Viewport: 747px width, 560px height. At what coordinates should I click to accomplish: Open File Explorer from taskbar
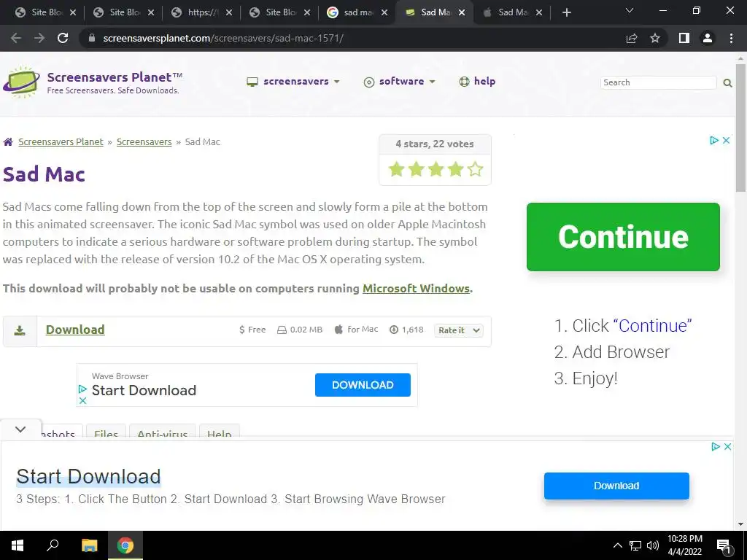pos(89,545)
